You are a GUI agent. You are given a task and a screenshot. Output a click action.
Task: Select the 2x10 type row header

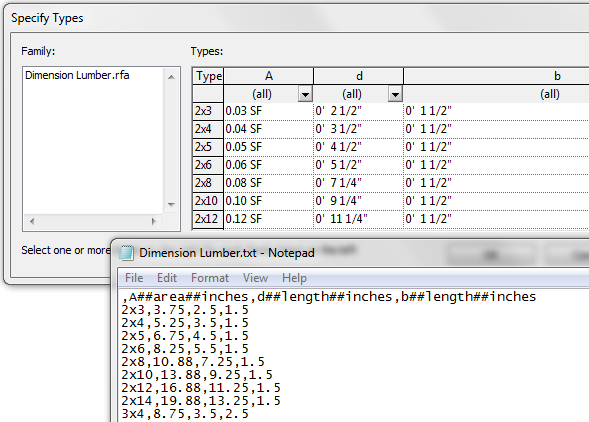[208, 201]
